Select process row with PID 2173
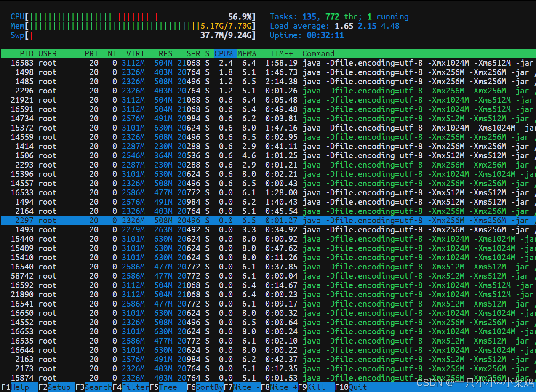 [268, 369]
